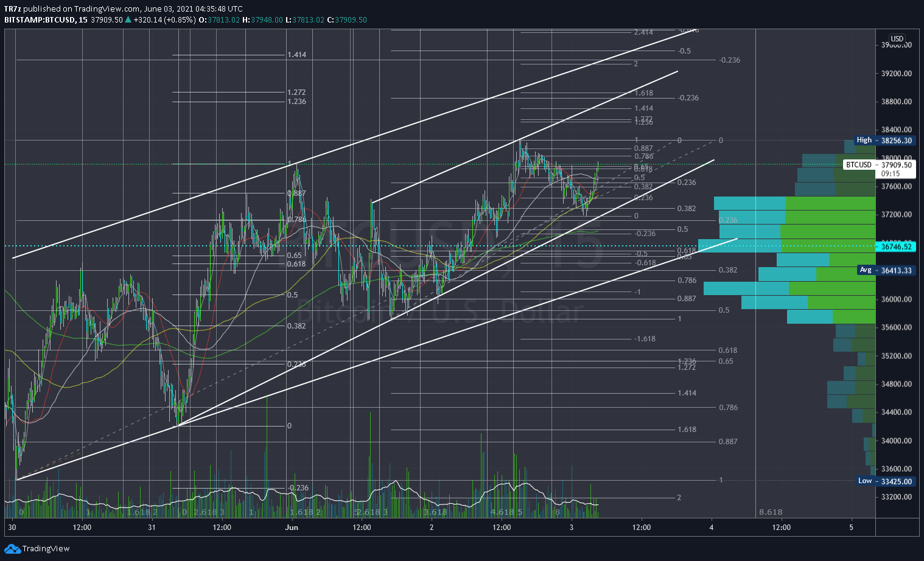Click 35200.00 on the price axis
The image size is (924, 561).
coord(897,356)
